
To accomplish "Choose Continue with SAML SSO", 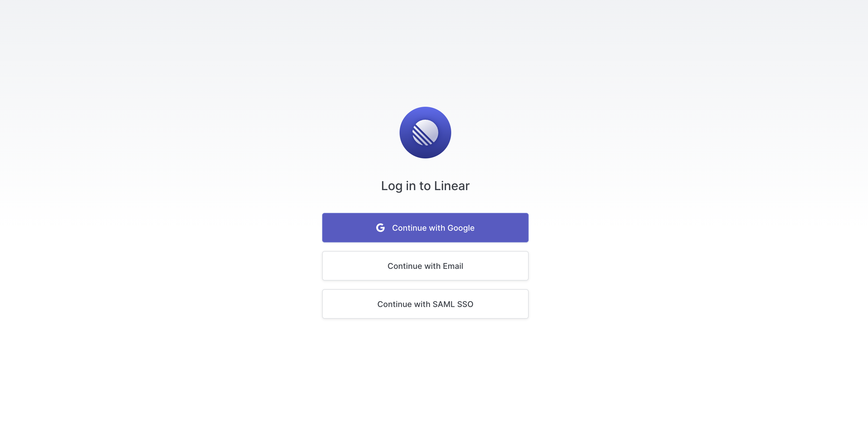I will pyautogui.click(x=425, y=304).
